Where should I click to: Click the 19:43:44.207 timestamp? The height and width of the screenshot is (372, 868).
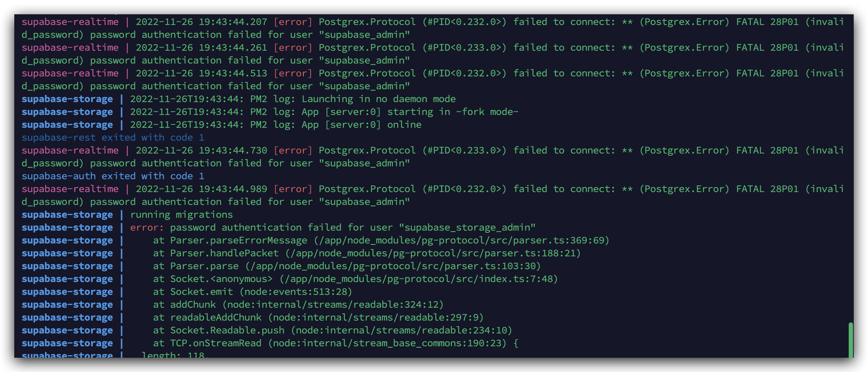click(233, 22)
